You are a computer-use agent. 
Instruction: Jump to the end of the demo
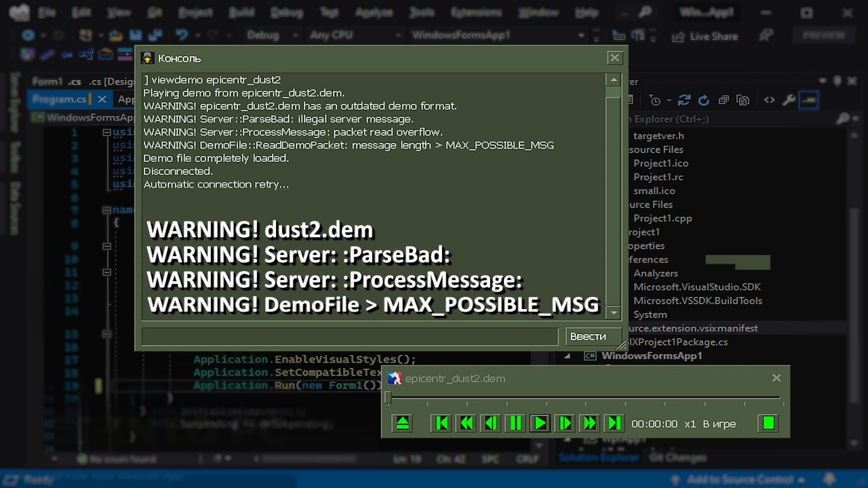point(614,424)
